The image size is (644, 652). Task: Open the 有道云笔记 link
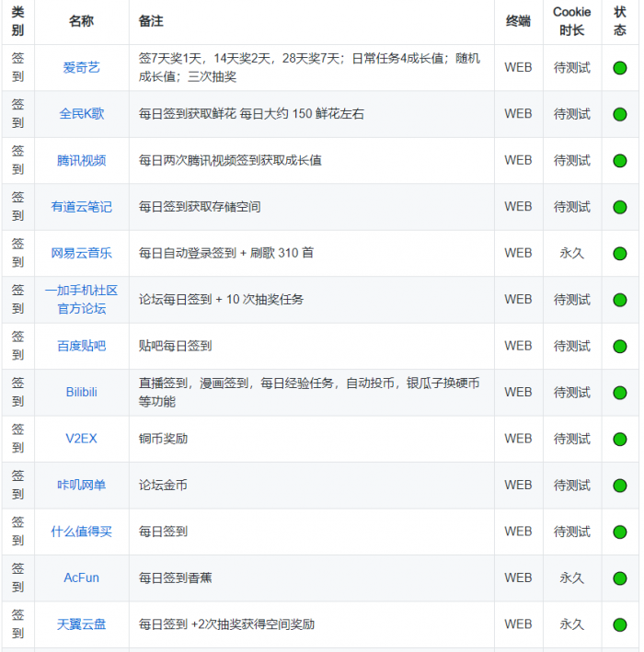point(82,207)
